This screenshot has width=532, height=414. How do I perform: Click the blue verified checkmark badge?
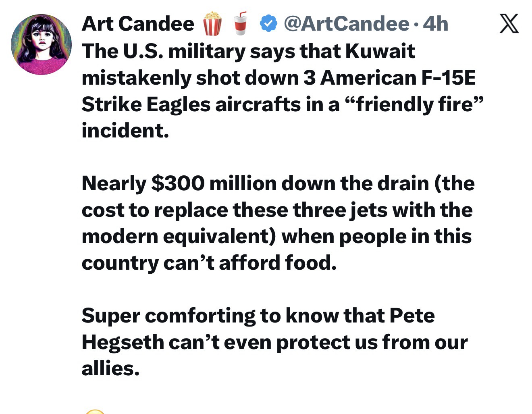pos(268,23)
